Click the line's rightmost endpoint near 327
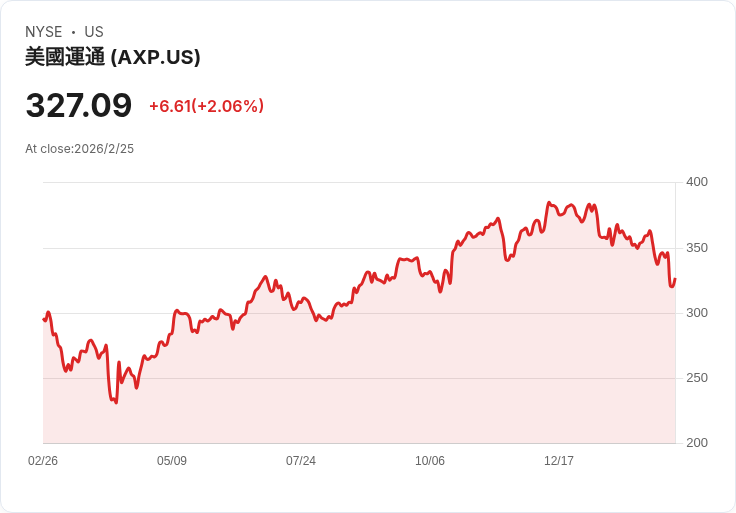 [x=675, y=279]
